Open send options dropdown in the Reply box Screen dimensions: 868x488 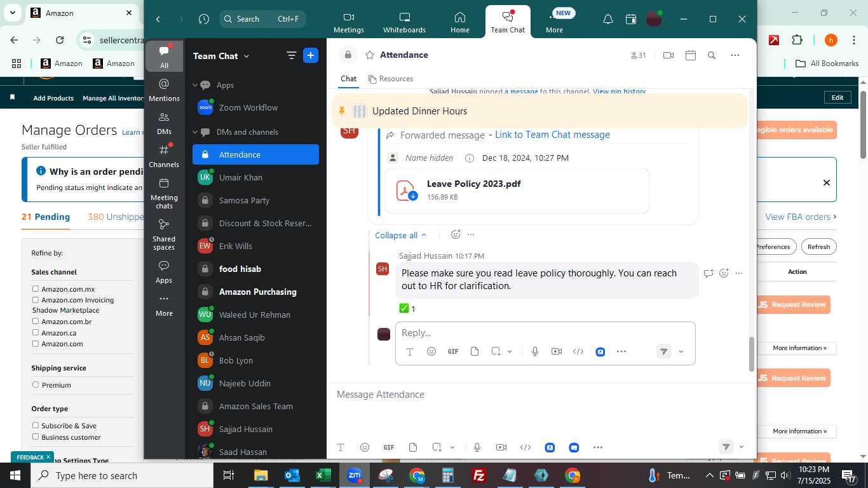pyautogui.click(x=681, y=351)
